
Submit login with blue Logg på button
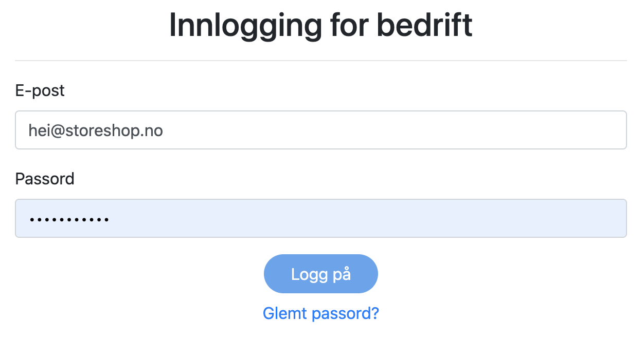coord(320,274)
